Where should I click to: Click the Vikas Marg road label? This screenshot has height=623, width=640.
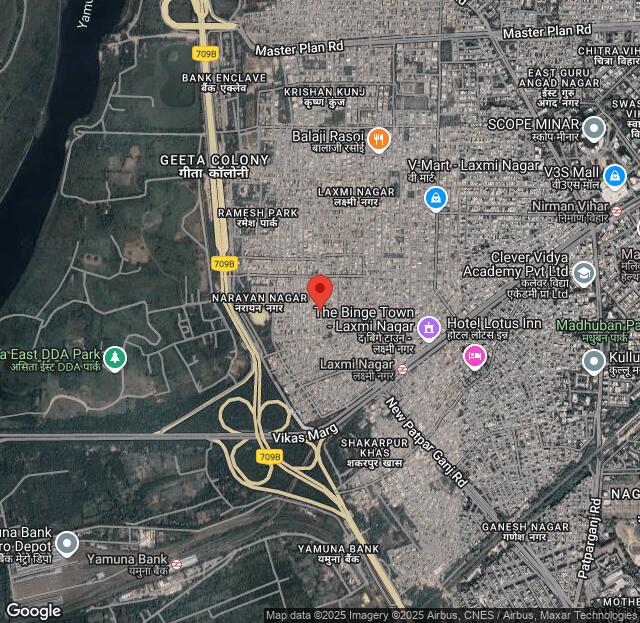coord(306,438)
